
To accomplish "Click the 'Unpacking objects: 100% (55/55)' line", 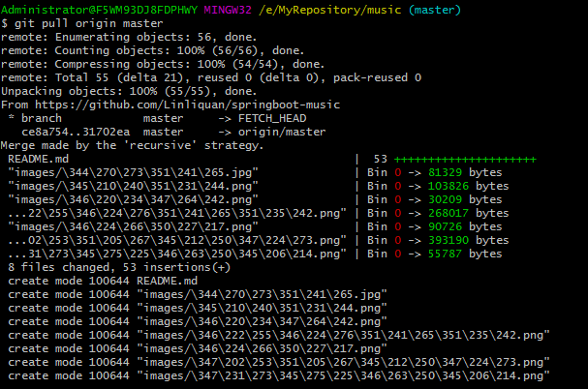I will [126, 90].
